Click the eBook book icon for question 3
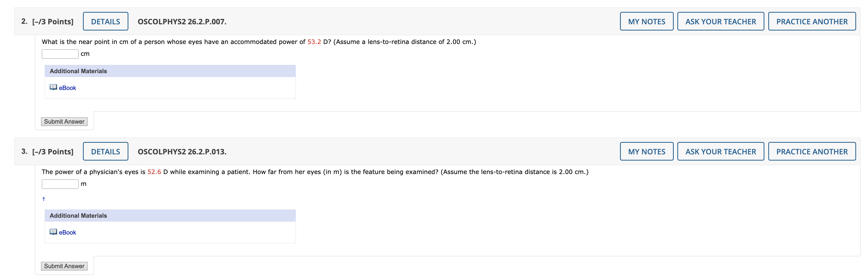The height and width of the screenshot is (279, 868). pos(53,232)
